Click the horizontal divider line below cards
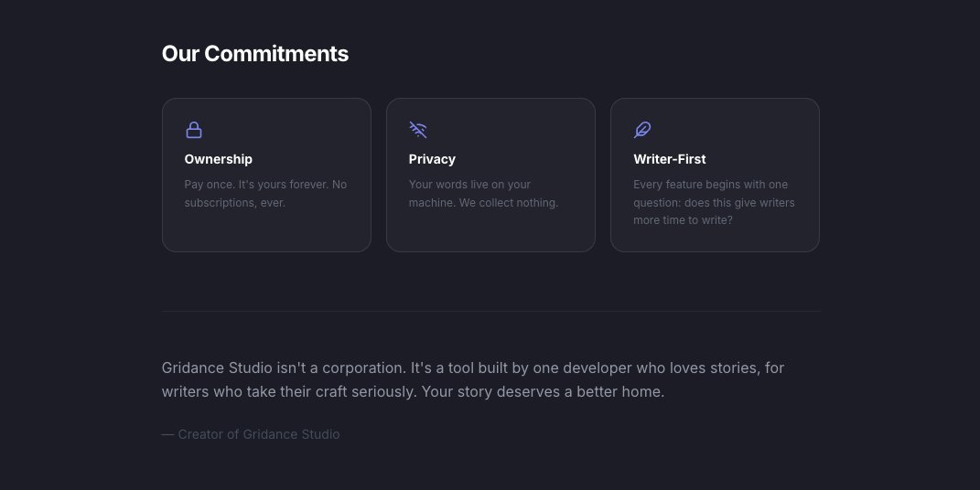This screenshot has width=980, height=490. [490, 311]
